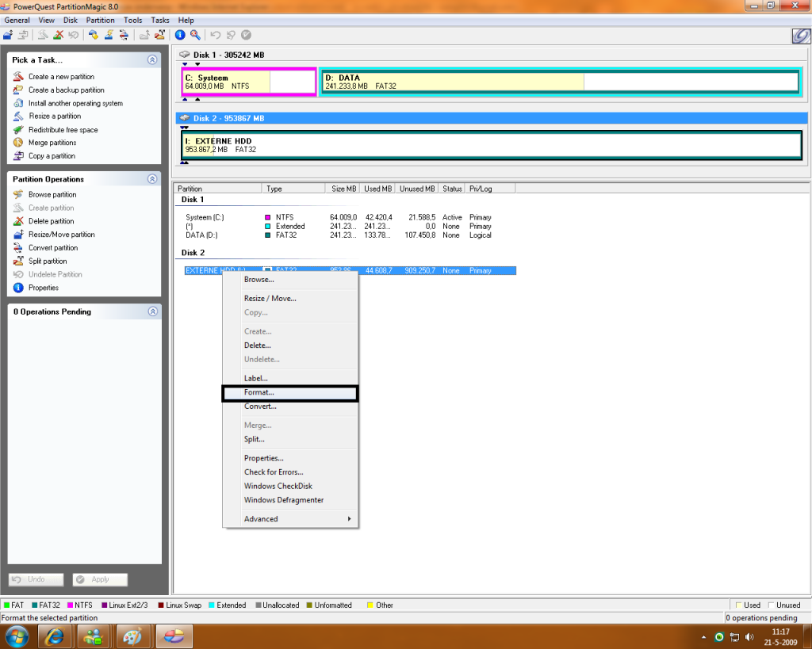The image size is (812, 649).
Task: Select the Systeem (C:) row in partition list
Action: coord(339,217)
